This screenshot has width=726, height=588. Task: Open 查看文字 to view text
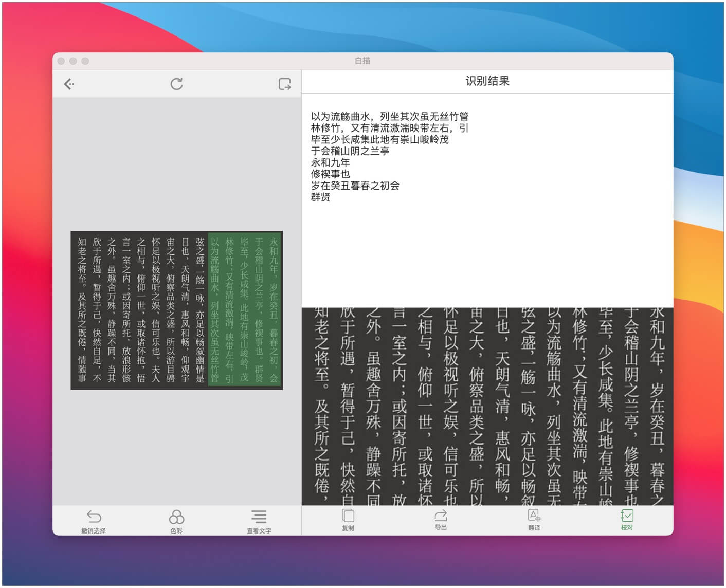click(x=259, y=521)
